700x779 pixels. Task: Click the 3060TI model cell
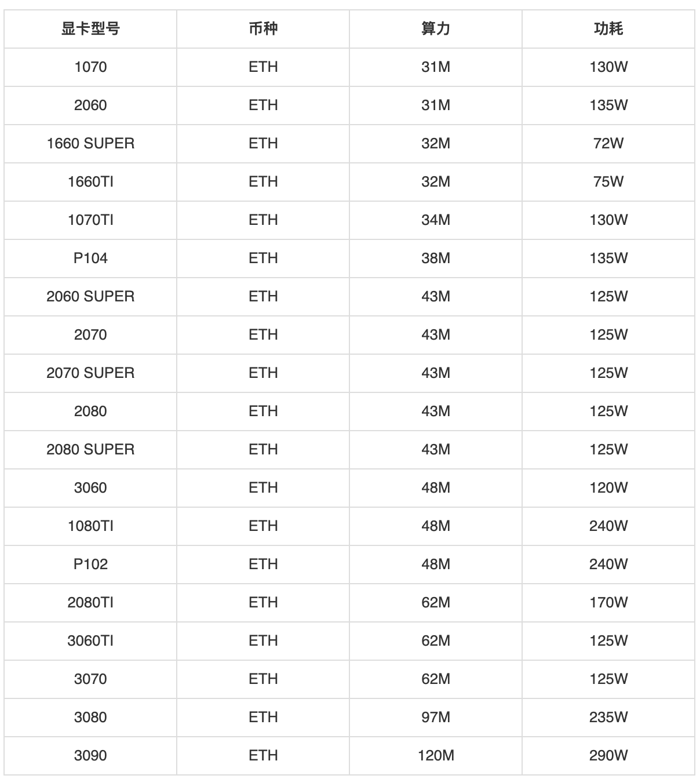90,640
